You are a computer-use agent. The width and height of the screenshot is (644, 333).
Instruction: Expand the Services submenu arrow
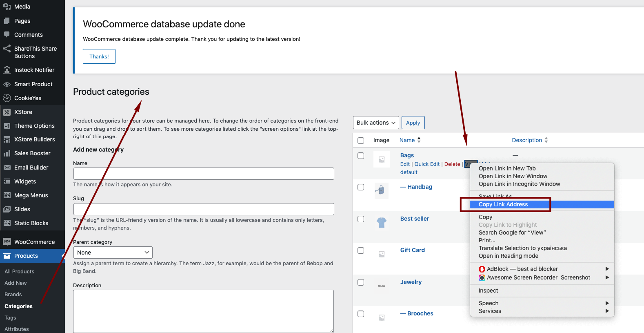click(x=607, y=311)
